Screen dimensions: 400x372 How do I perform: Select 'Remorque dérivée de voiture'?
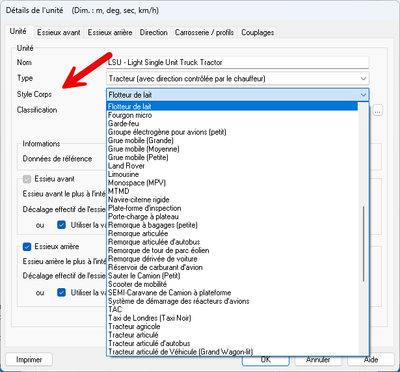click(x=232, y=259)
